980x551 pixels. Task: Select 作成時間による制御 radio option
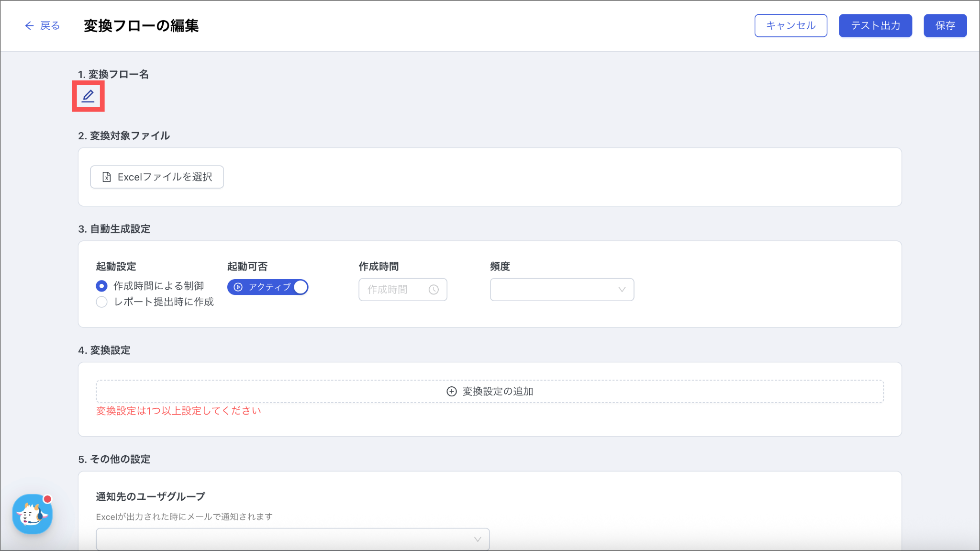(x=101, y=286)
